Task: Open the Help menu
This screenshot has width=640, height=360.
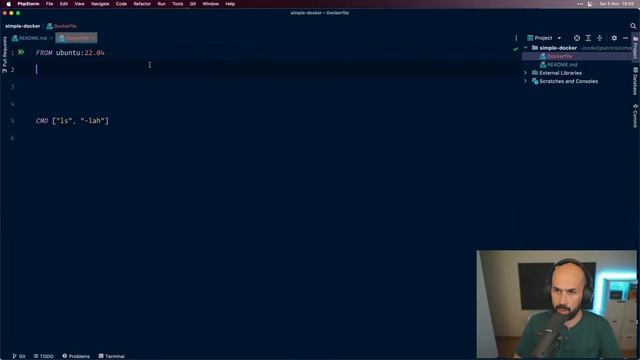Action: [230, 4]
